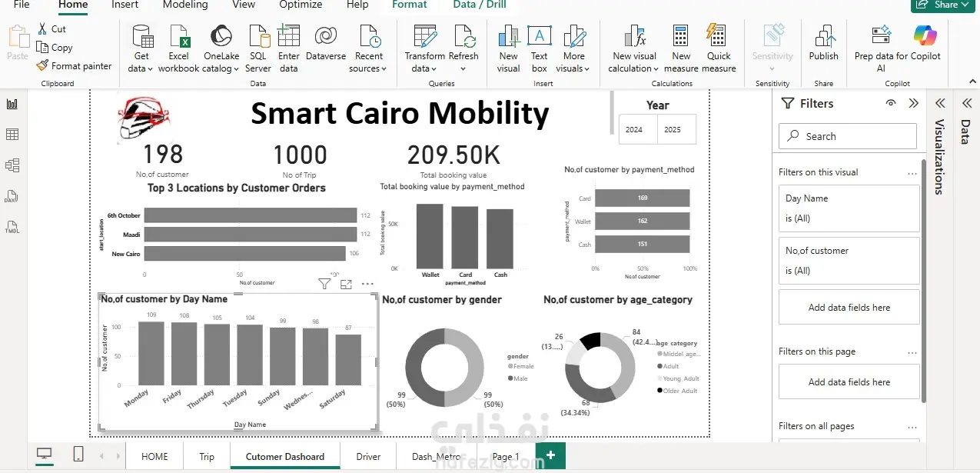Viewport: 980px width, 473px height.
Task: Create a New measure
Action: tap(681, 48)
